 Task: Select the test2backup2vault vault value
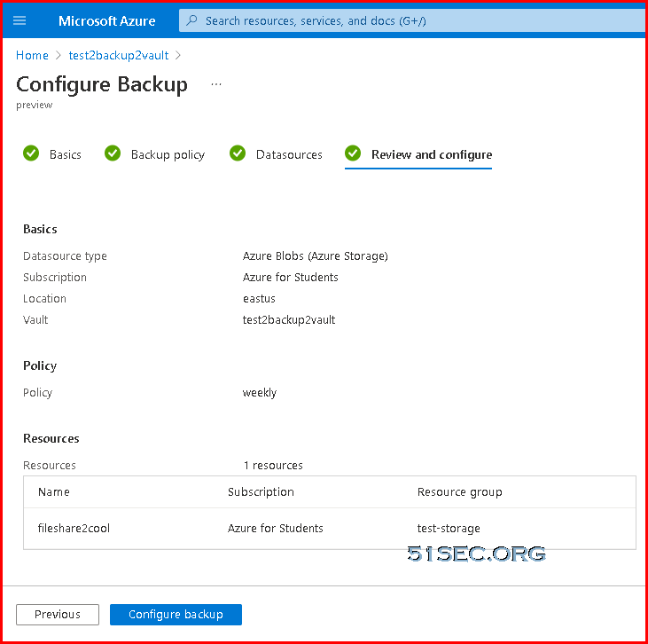(289, 319)
